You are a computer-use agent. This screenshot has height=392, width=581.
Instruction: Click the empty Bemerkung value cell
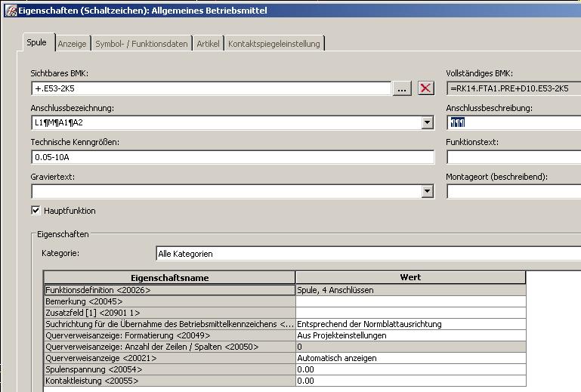(x=410, y=301)
